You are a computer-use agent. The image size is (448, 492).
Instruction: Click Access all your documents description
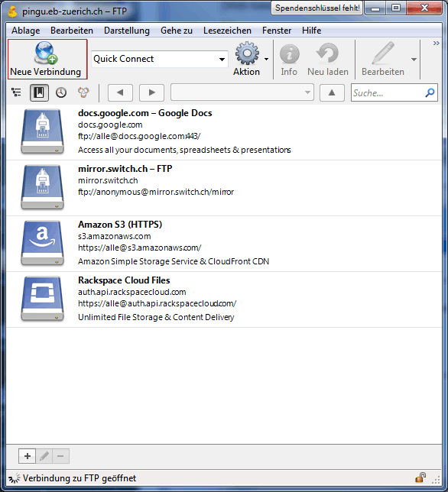tap(184, 150)
